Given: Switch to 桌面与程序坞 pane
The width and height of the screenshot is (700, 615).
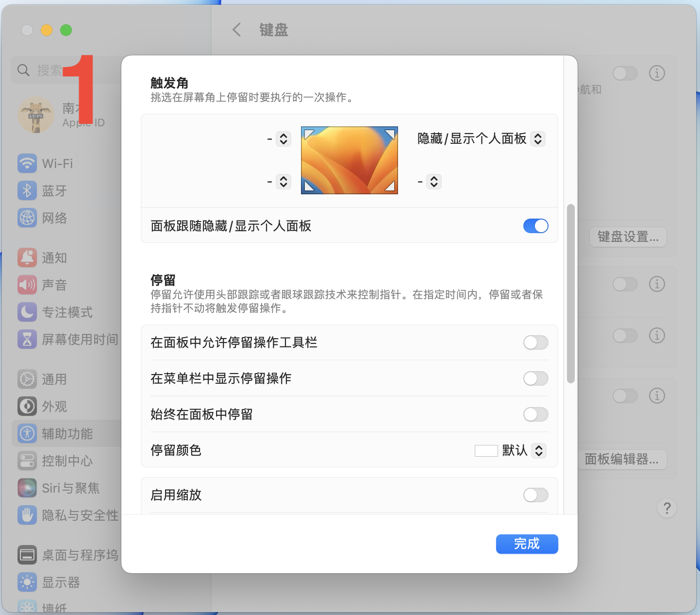Looking at the screenshot, I should (x=67, y=555).
